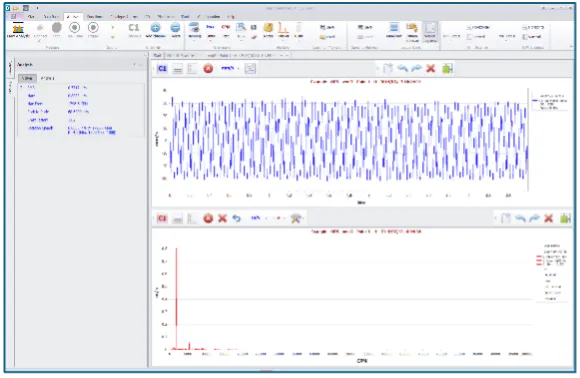This screenshot has height=378, width=580.
Task: Click the orange first icon in the ribbon
Action: (18, 28)
